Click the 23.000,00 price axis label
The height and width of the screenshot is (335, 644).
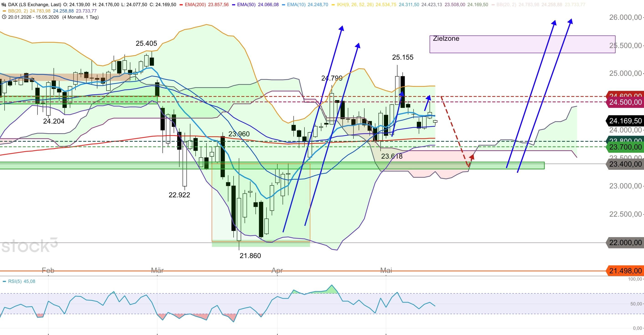626,186
